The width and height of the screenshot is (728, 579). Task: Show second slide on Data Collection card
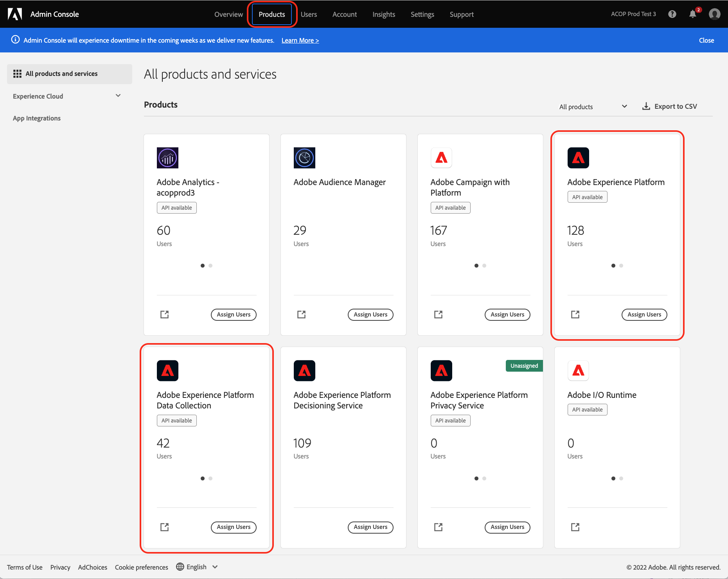(x=210, y=478)
